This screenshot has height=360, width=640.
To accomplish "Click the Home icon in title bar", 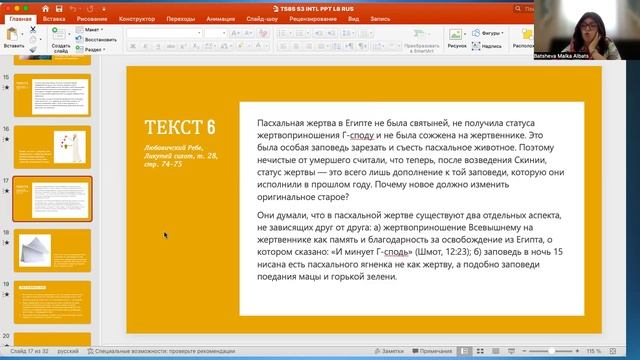I will tap(45, 9).
